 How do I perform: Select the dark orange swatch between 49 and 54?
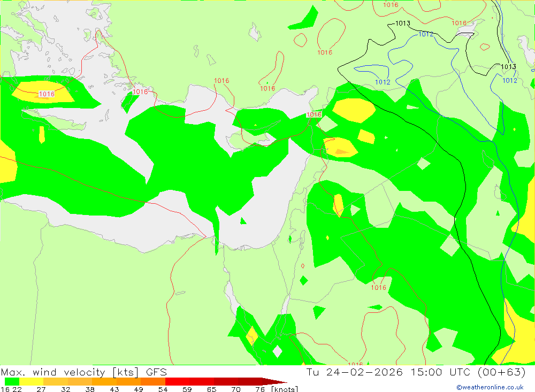[x=153, y=381]
